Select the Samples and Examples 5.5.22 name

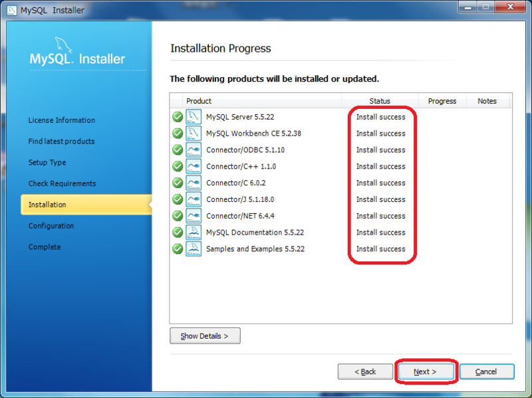pos(255,249)
